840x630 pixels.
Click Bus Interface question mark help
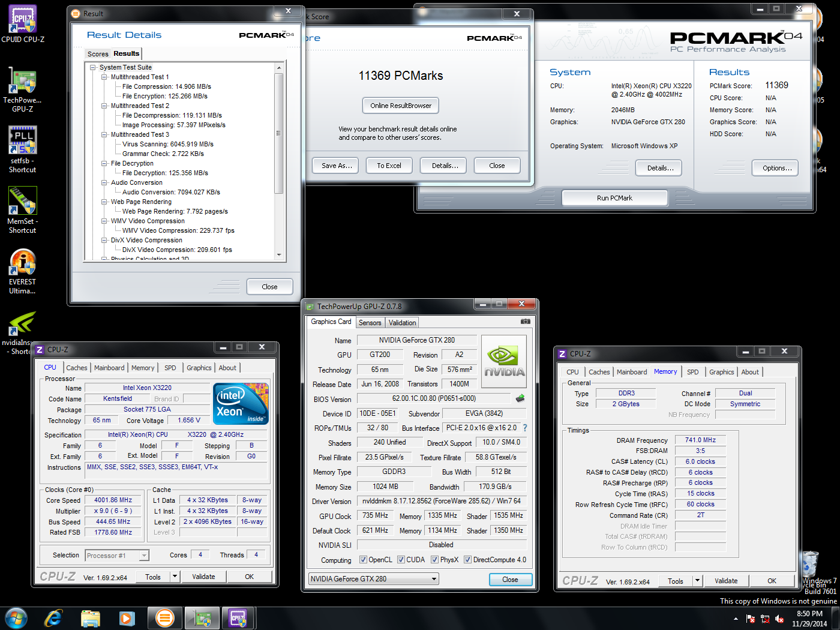[x=525, y=428]
